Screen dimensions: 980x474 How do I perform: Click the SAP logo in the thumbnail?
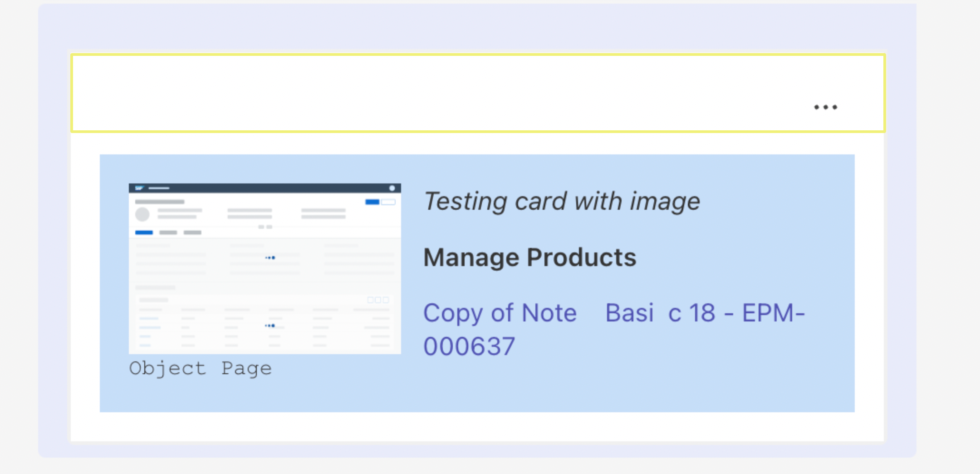pyautogui.click(x=139, y=188)
